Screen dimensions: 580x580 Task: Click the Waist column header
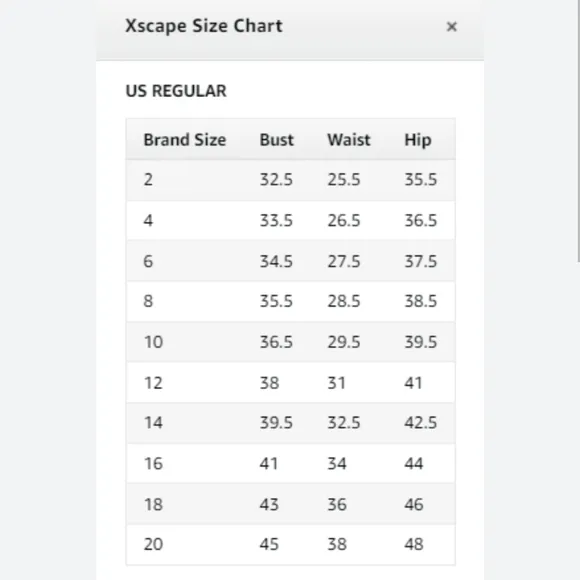(x=348, y=140)
